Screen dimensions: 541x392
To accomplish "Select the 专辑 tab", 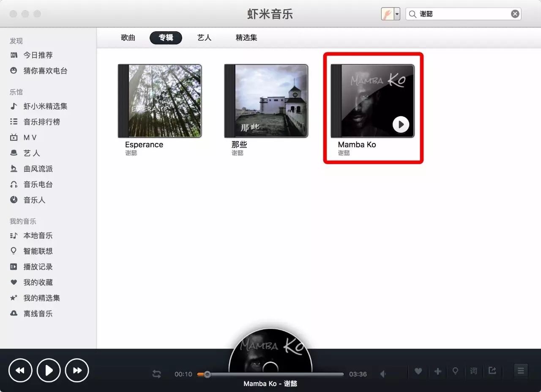I will 166,38.
